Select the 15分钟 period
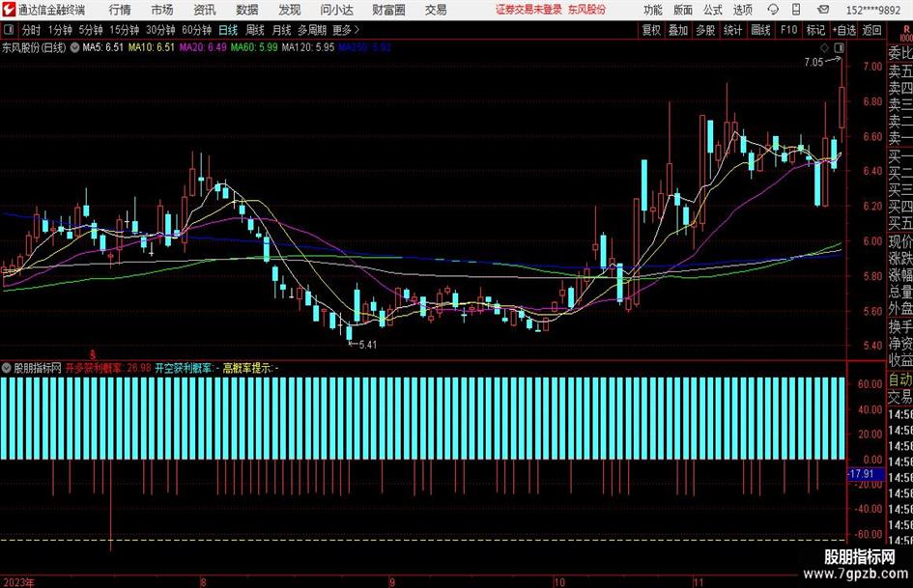Viewport: 913px width, 588px height. [125, 30]
